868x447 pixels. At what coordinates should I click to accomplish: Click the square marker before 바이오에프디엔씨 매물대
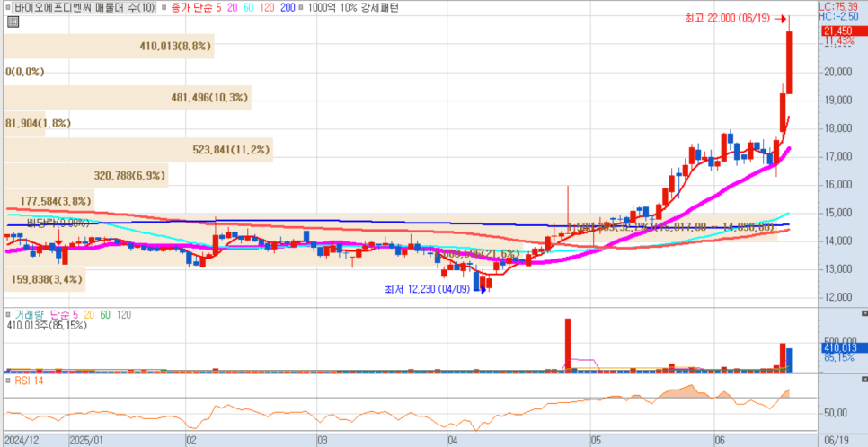pos(6,8)
